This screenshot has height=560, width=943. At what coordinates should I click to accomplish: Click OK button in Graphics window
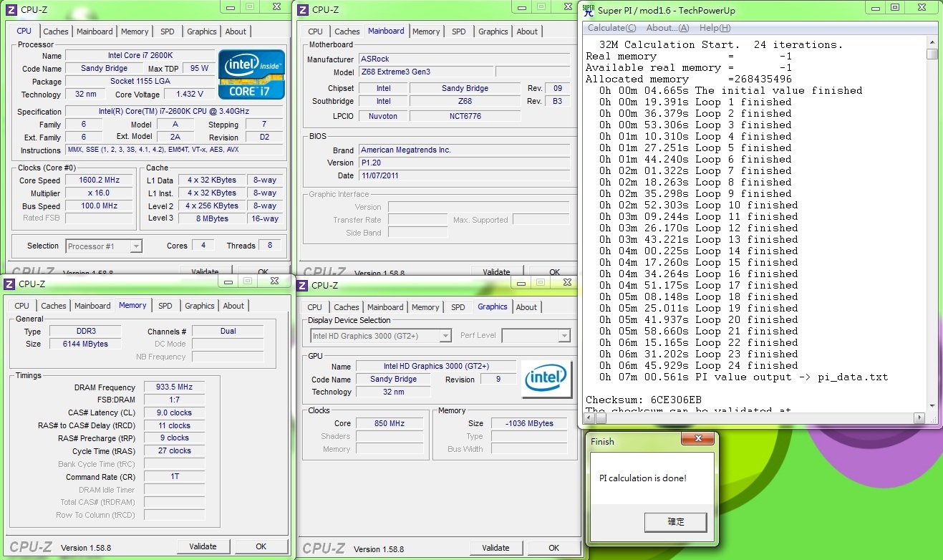[554, 548]
